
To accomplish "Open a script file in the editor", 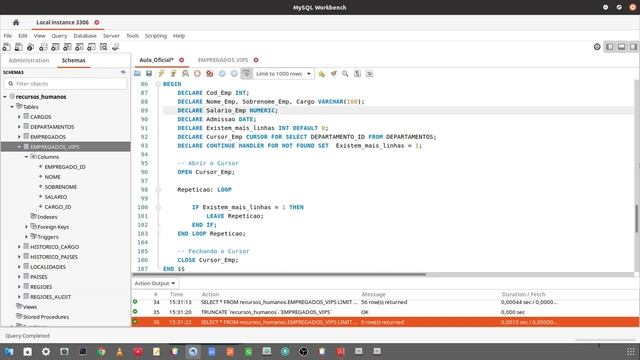I will click(137, 74).
